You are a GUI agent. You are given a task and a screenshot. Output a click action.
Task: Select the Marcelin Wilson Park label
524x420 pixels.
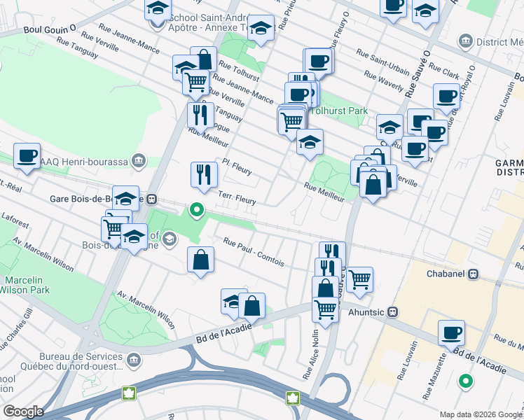[x=25, y=285]
